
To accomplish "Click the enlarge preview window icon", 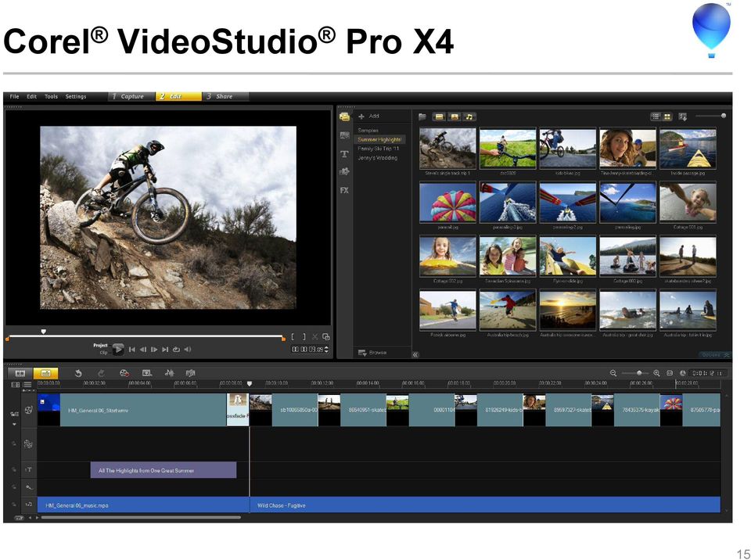I will click(x=326, y=337).
